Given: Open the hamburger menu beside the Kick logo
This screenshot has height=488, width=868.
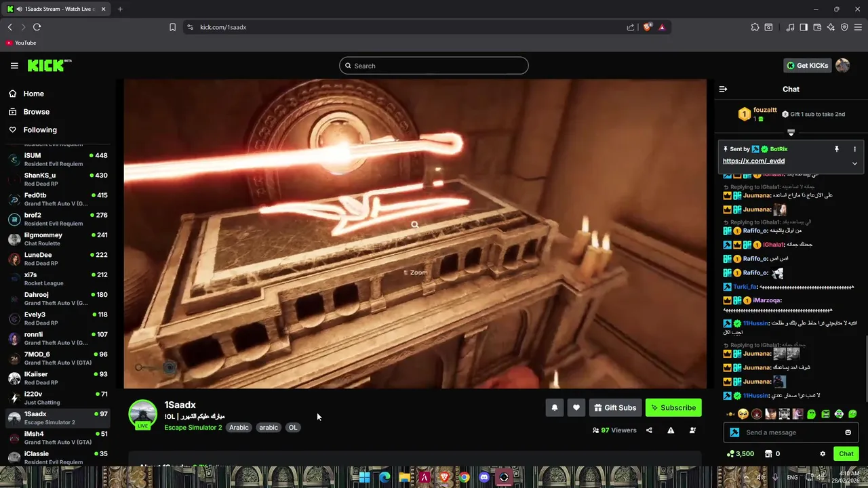Looking at the screenshot, I should [x=14, y=66].
